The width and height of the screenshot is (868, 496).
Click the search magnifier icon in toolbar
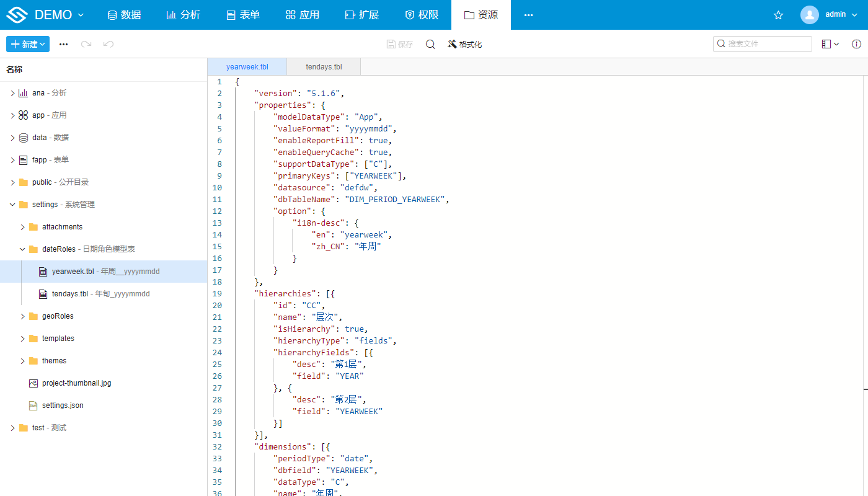click(430, 44)
